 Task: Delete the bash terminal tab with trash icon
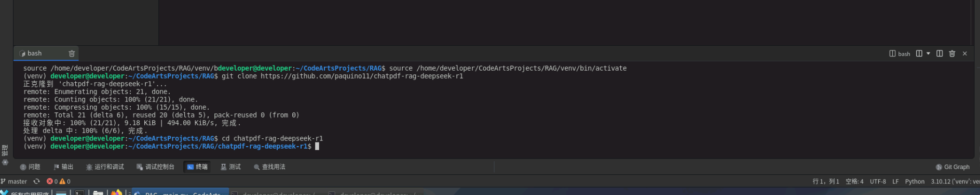pos(72,54)
